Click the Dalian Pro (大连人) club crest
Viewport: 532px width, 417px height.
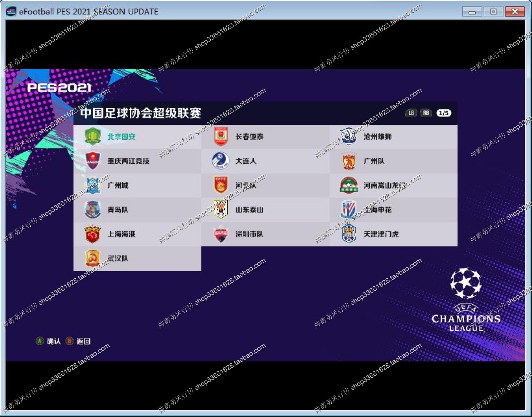221,161
